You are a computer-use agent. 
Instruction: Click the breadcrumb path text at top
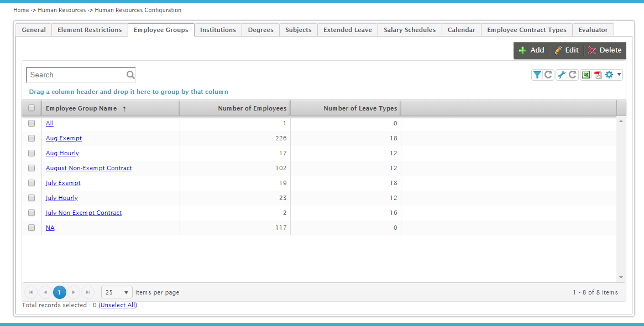97,10
